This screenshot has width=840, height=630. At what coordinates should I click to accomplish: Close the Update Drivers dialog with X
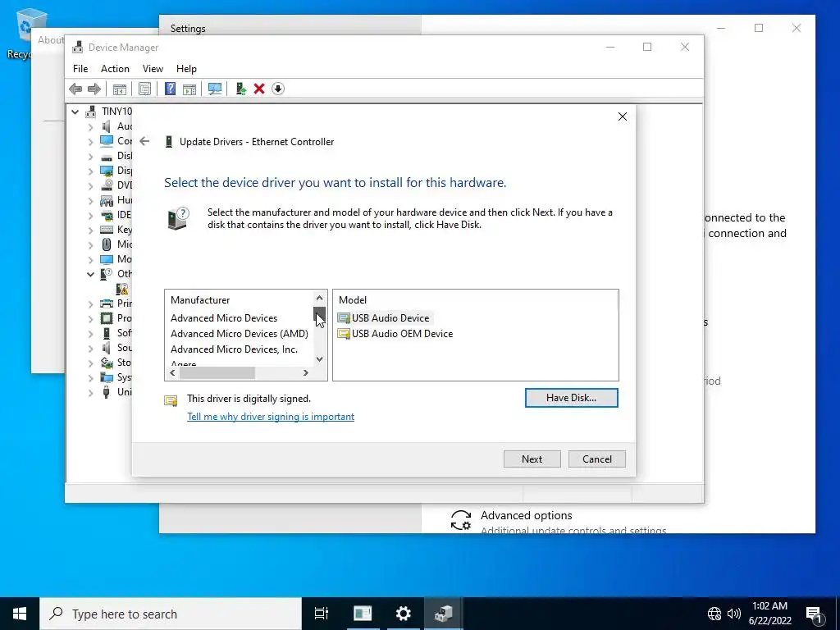pyautogui.click(x=622, y=116)
